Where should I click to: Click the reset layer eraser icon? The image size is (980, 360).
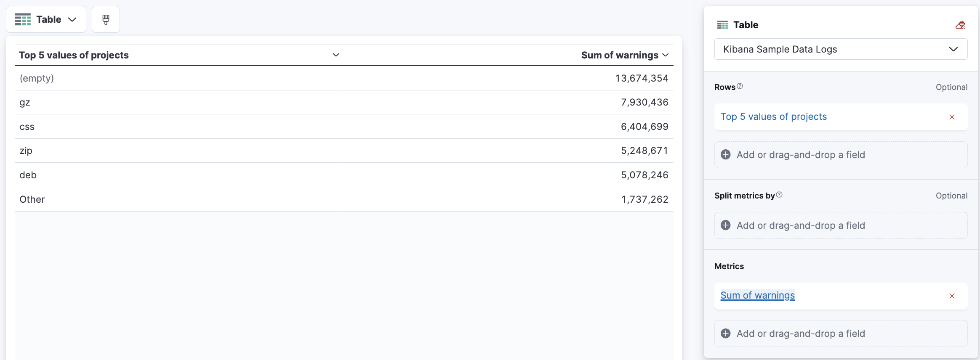pyautogui.click(x=960, y=25)
